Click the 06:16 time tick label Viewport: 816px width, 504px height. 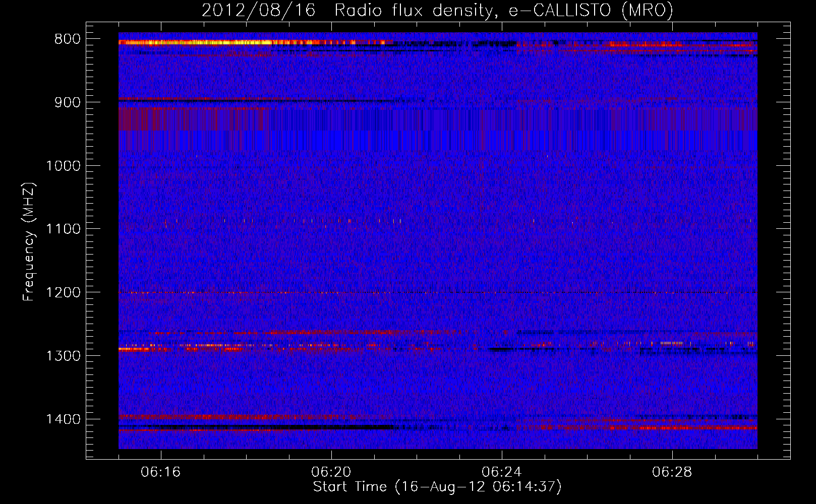(x=161, y=472)
